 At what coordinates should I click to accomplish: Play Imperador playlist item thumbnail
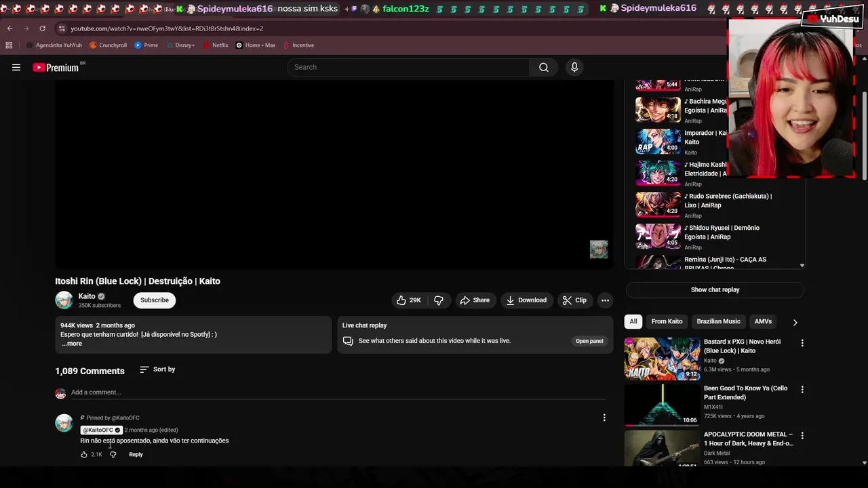coord(658,141)
